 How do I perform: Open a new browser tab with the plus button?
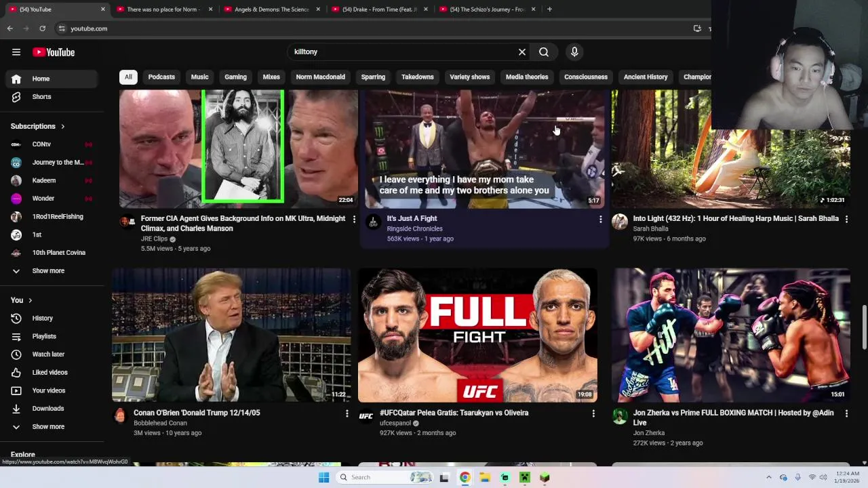tap(549, 9)
